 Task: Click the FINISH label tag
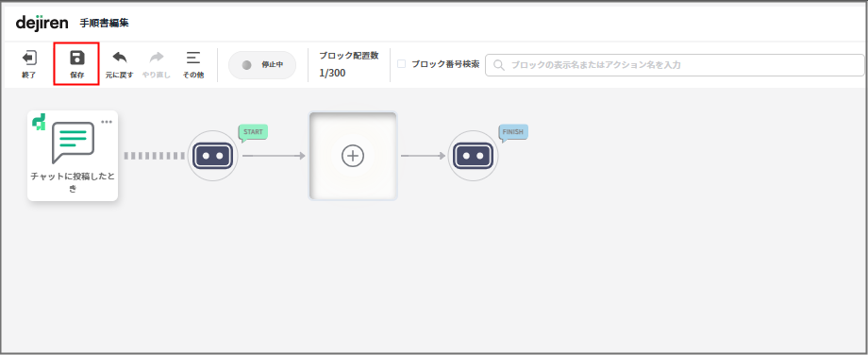click(x=512, y=132)
